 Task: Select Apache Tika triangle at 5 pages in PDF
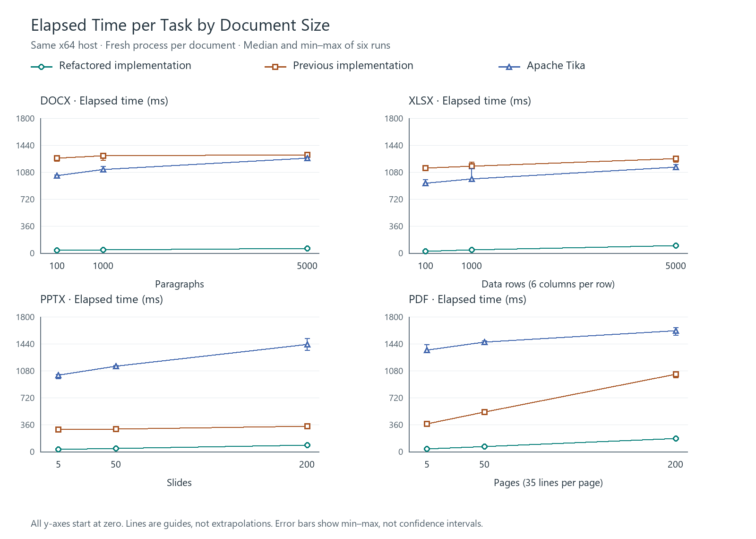click(427, 350)
